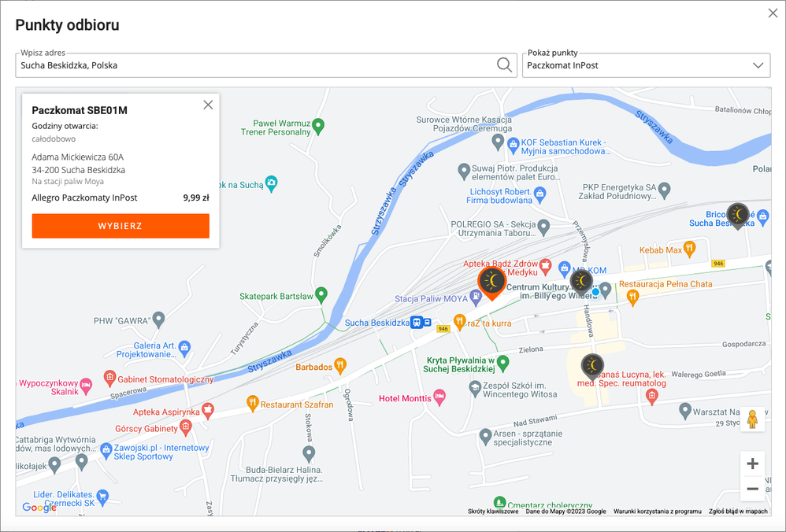The height and width of the screenshot is (532, 786).
Task: Click the search magnifier icon in address field
Action: pyautogui.click(x=504, y=65)
